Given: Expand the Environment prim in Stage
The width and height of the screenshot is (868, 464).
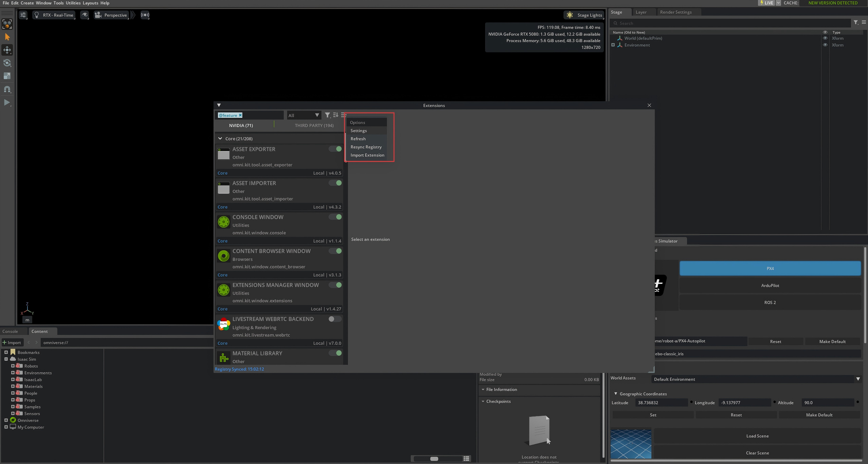Looking at the screenshot, I should point(613,45).
